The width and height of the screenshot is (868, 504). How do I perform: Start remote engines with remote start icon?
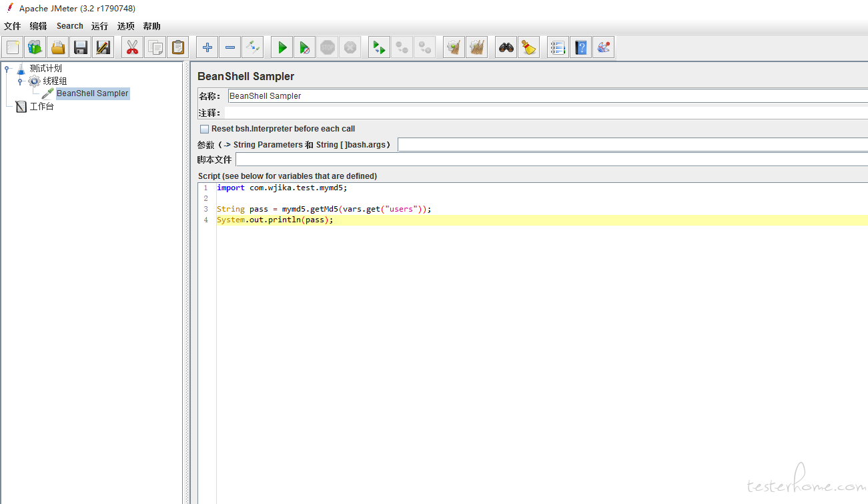point(379,47)
